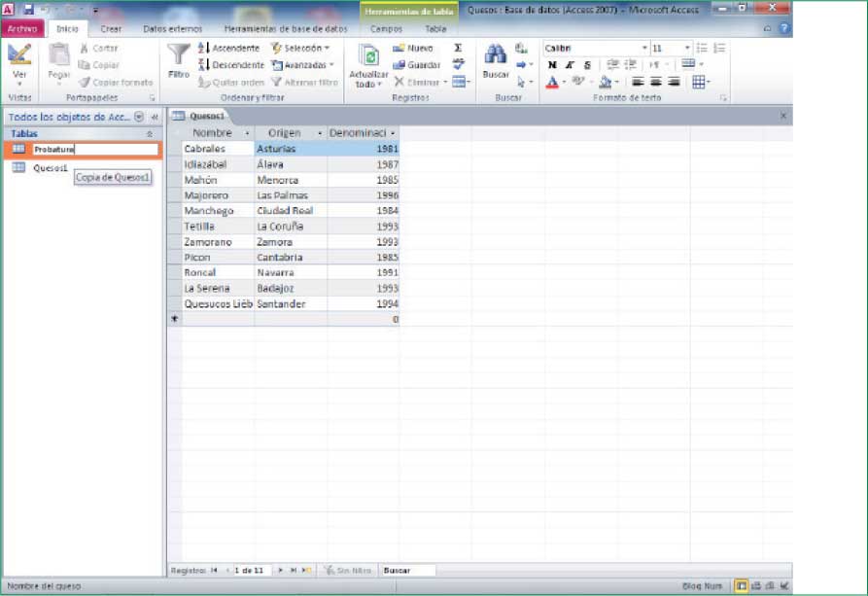Click the Guardar record icon
The width and height of the screenshot is (868, 596).
tap(417, 65)
